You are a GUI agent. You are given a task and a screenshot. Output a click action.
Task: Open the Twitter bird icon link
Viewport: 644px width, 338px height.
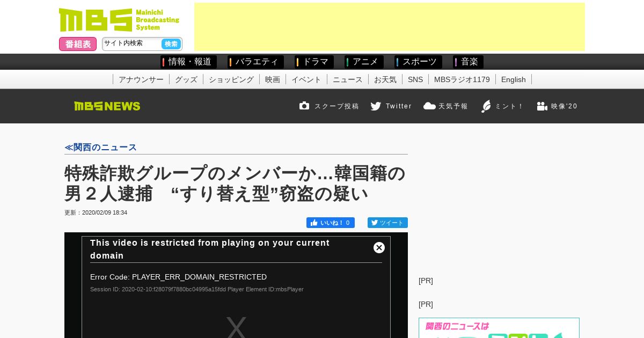(376, 106)
